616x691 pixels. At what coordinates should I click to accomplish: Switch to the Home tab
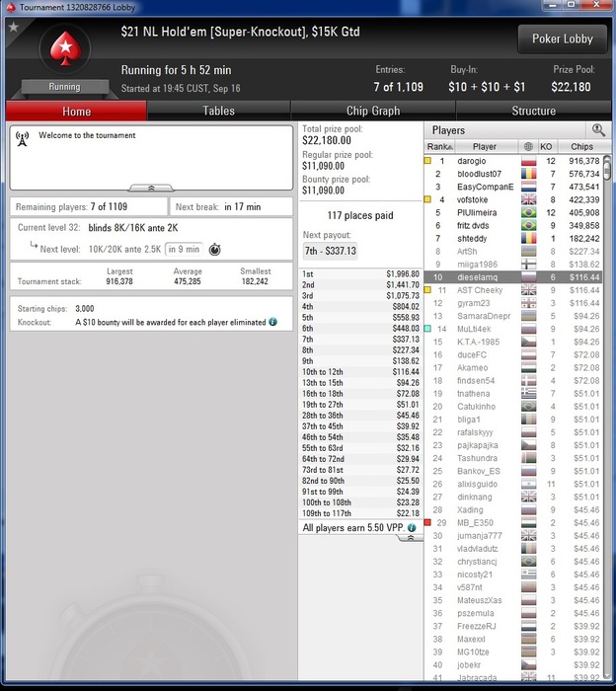point(76,111)
